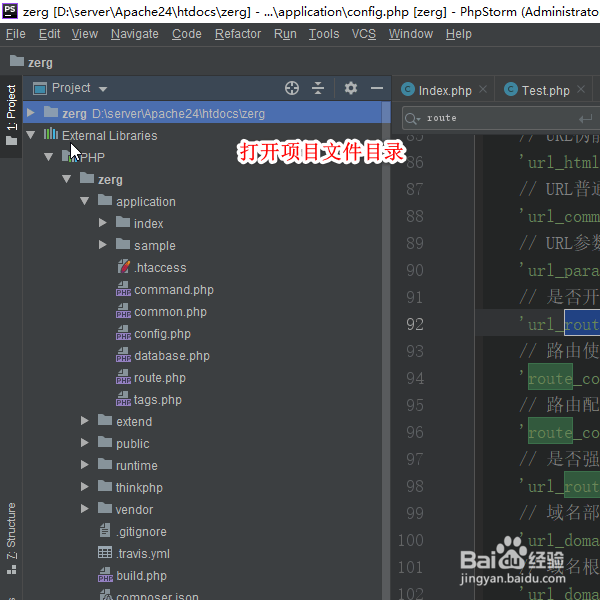
Task: Click the search magnifier icon in find bar
Action: click(x=412, y=118)
